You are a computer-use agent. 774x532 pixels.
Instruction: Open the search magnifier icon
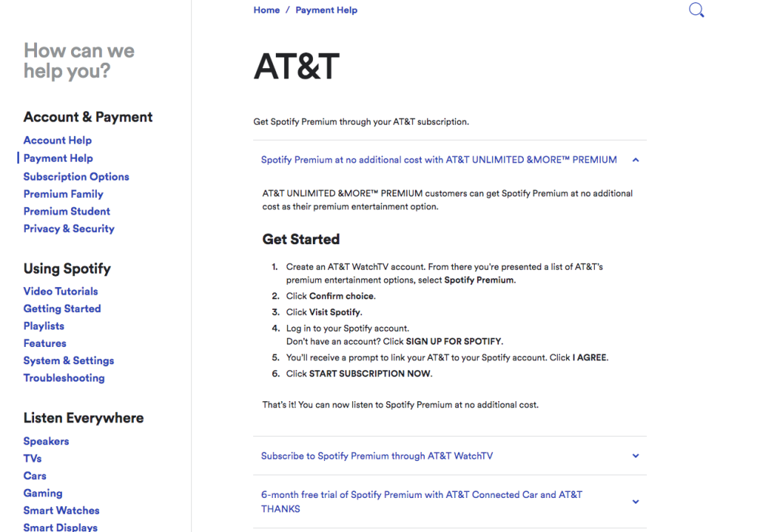click(x=696, y=10)
